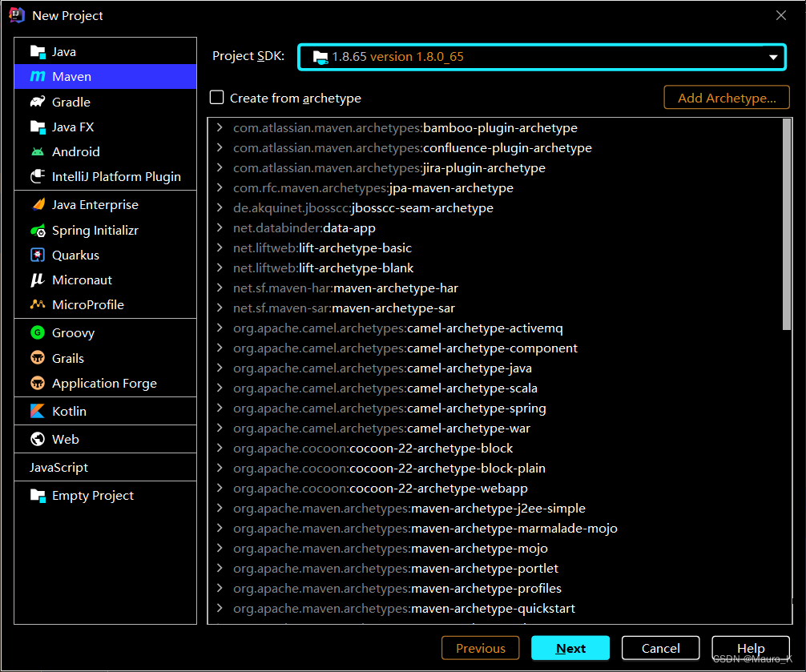
Task: Click the MicroProfile icon
Action: pos(38,304)
